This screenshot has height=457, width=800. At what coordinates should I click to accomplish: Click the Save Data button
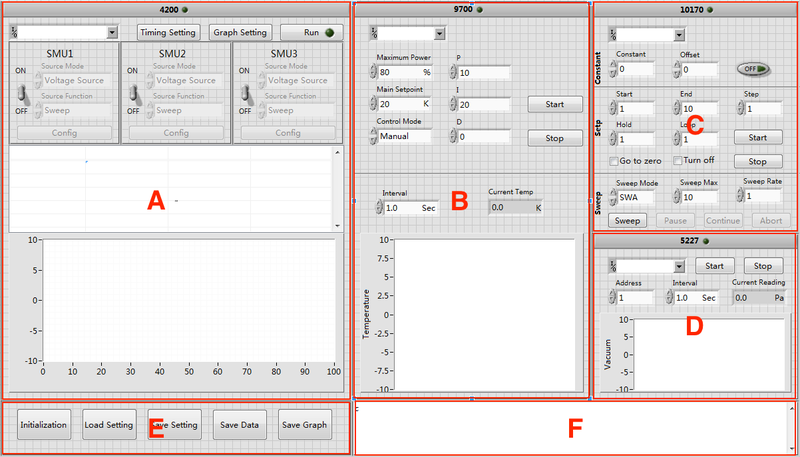(239, 425)
